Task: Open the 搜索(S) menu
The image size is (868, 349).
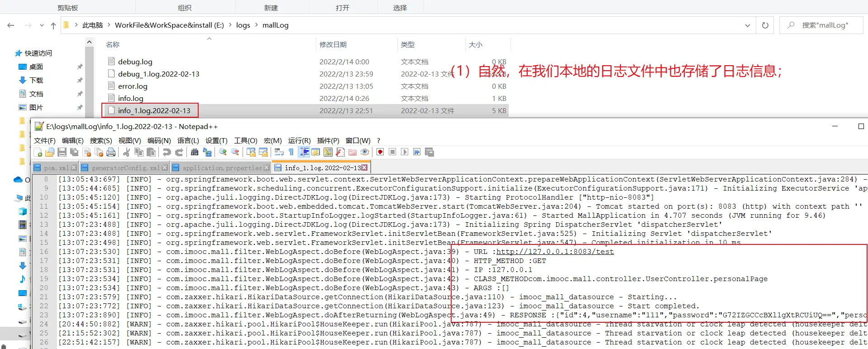Action: click(x=101, y=141)
